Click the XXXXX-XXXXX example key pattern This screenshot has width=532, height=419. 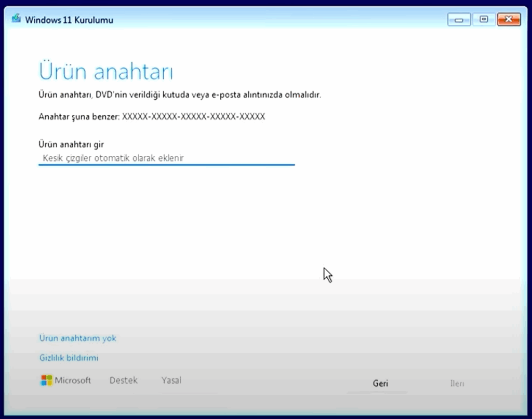(193, 117)
